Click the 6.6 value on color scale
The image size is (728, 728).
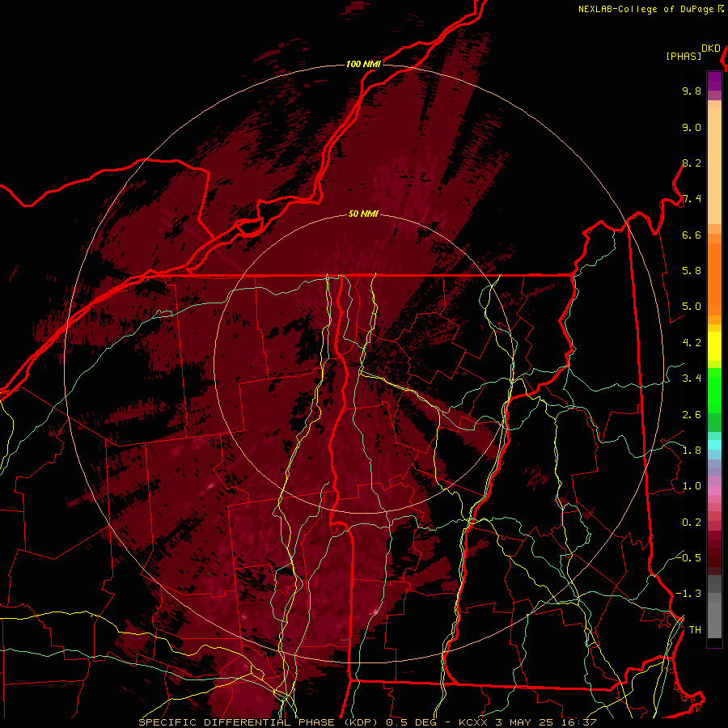[x=692, y=235]
